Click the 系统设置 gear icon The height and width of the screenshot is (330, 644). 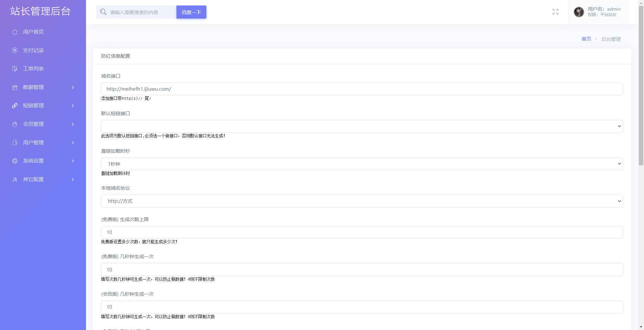click(x=15, y=161)
